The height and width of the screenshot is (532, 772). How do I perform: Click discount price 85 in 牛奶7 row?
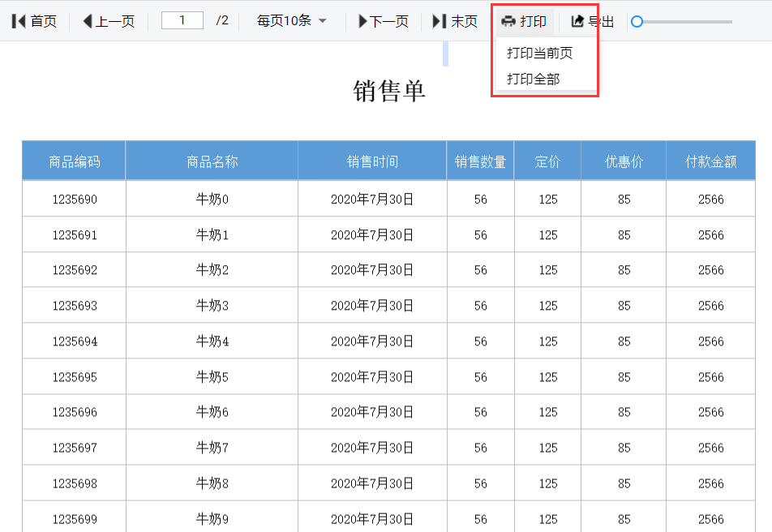coord(624,448)
